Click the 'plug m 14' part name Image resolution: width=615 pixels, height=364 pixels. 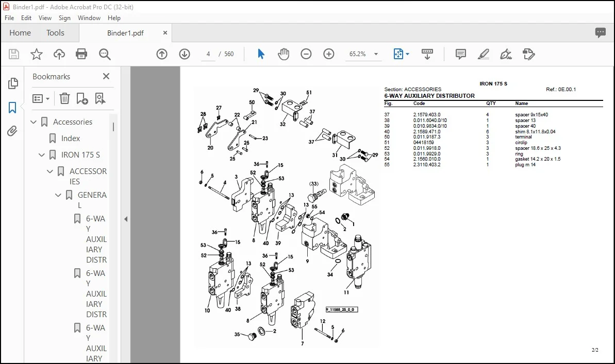tap(525, 165)
